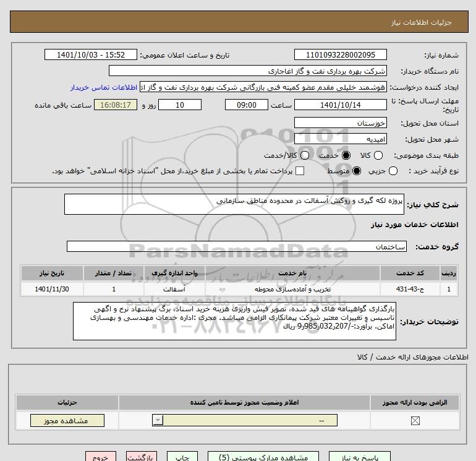Click the تاریخ نیاز column header
The image size is (476, 461).
(51, 273)
